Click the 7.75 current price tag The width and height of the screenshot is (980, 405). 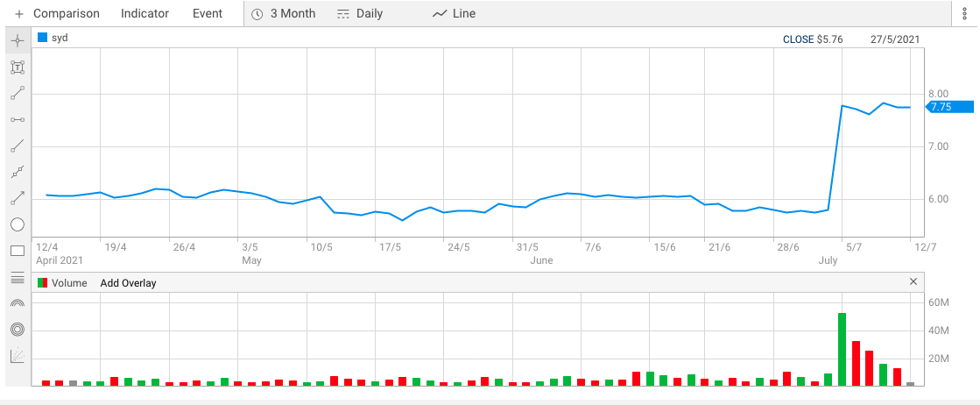(950, 107)
